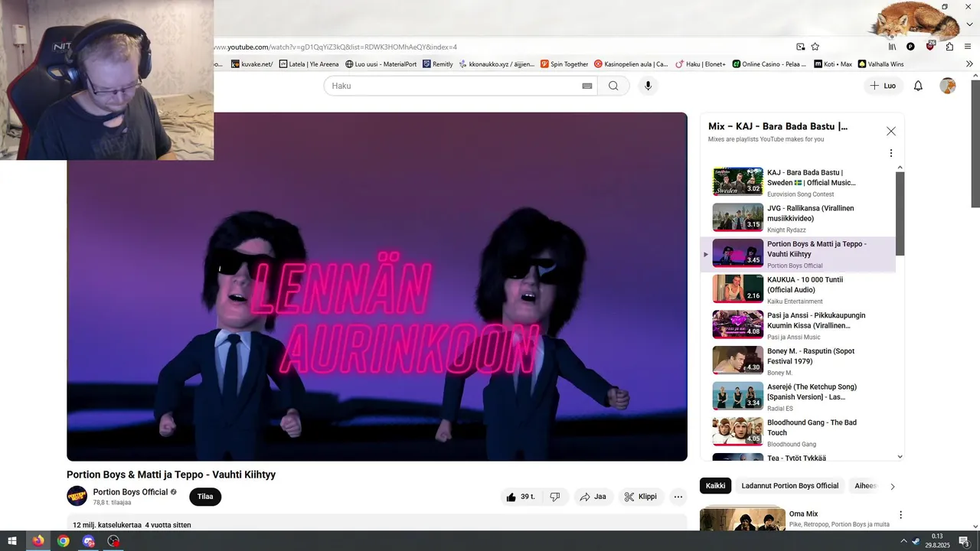Open Oma Mix three-dot menu
Viewport: 980px width, 551px height.
pos(900,515)
